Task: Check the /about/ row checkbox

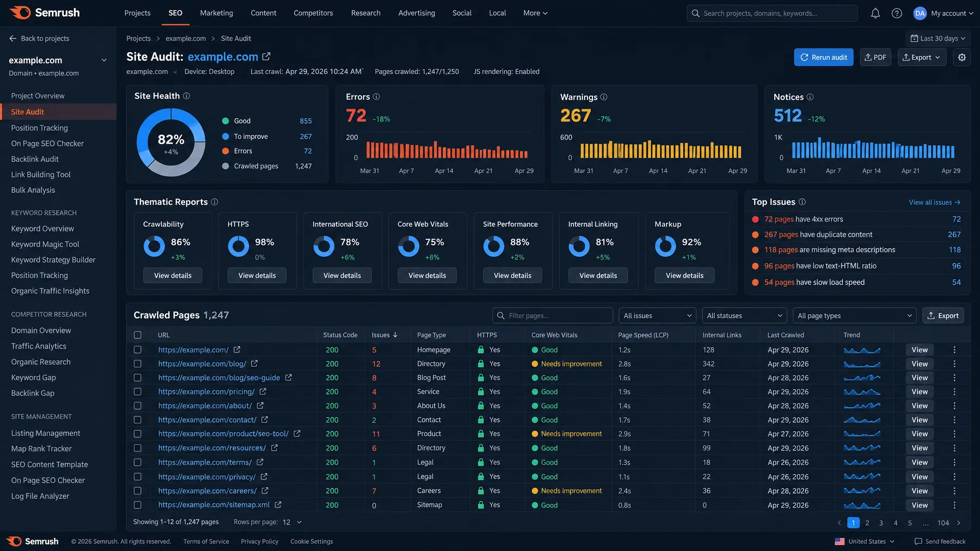Action: point(138,406)
